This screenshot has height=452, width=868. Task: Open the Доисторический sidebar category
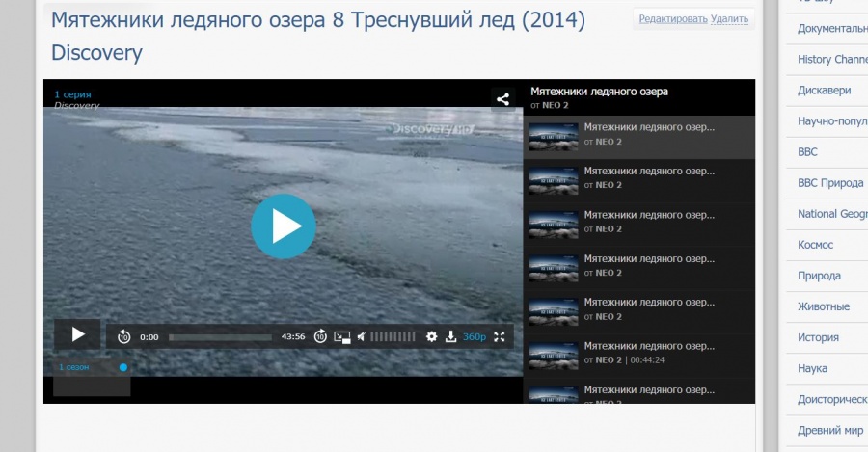click(x=832, y=399)
